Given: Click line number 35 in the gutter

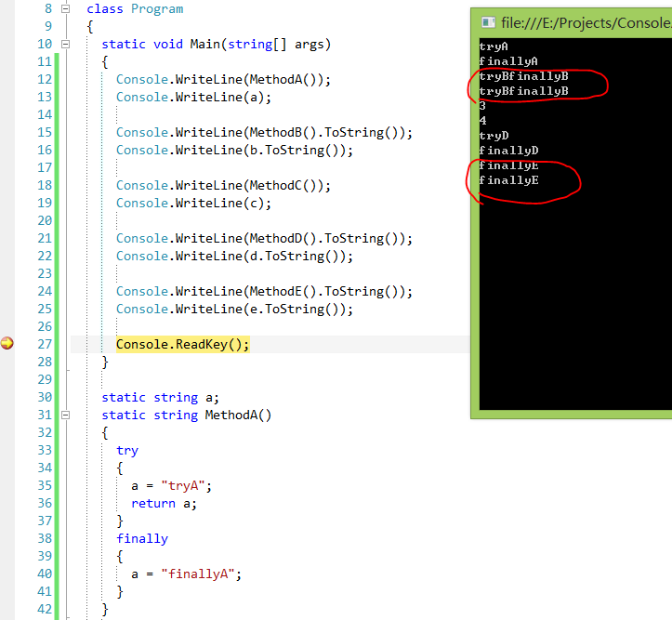Looking at the screenshot, I should 45,486.
